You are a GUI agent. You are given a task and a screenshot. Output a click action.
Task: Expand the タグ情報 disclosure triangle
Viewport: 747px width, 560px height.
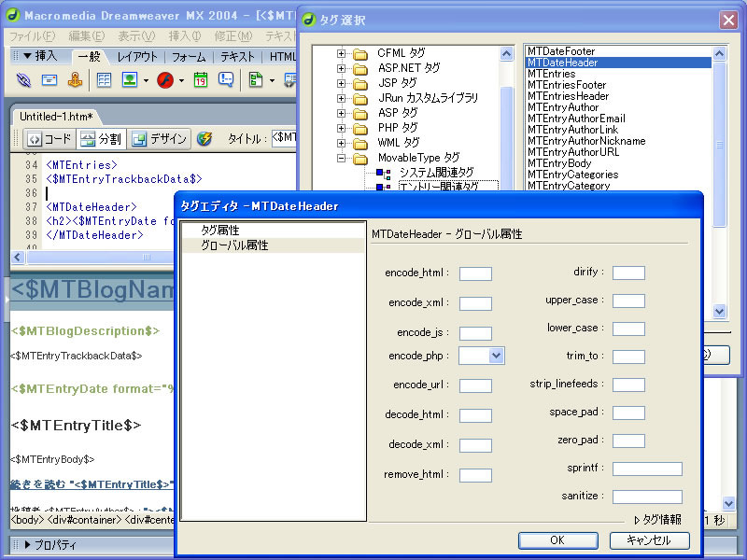click(638, 520)
